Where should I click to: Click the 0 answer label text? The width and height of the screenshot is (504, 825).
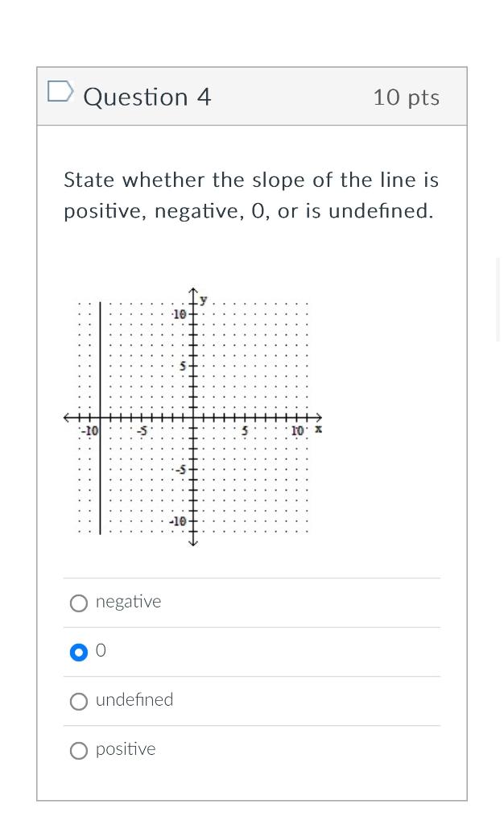(101, 651)
